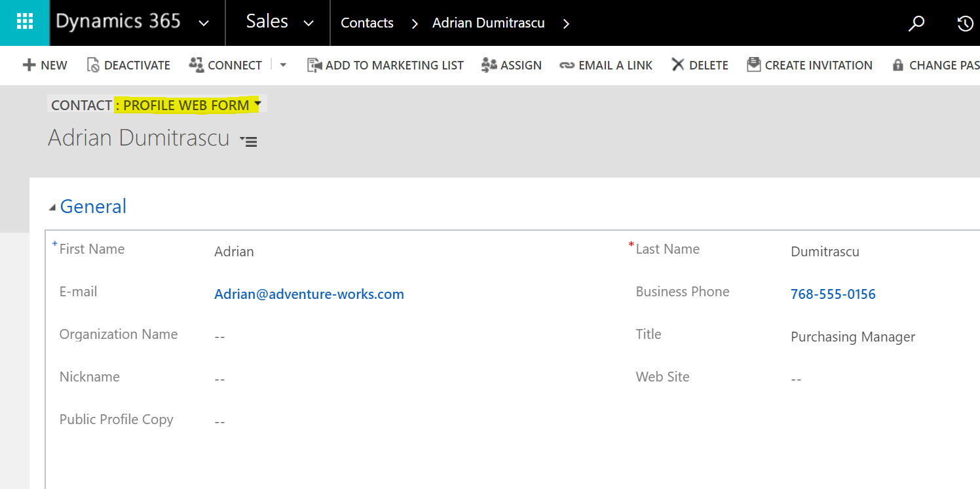Click the search magnifier icon
Image resolution: width=980 pixels, height=489 pixels.
916,24
